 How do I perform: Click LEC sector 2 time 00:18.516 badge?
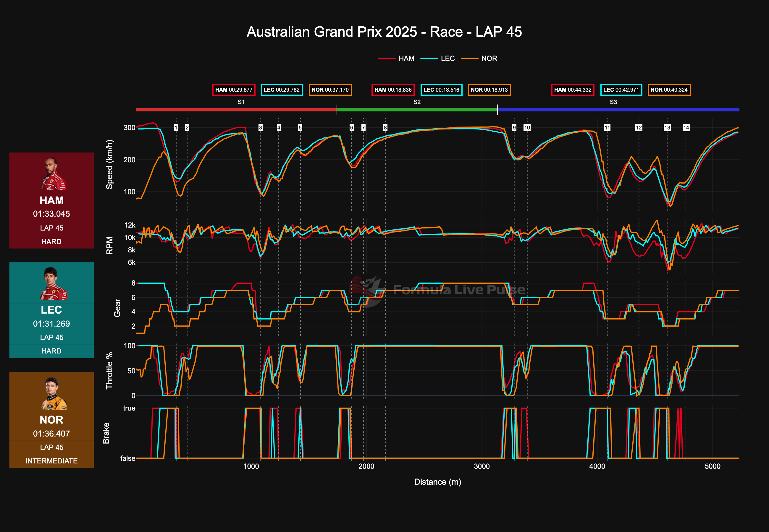442,90
